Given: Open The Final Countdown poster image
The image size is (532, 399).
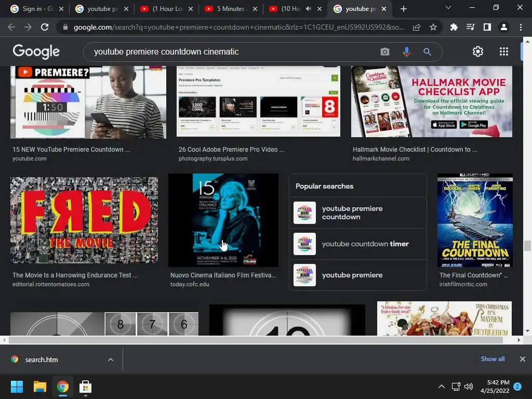Looking at the screenshot, I should click(x=475, y=220).
